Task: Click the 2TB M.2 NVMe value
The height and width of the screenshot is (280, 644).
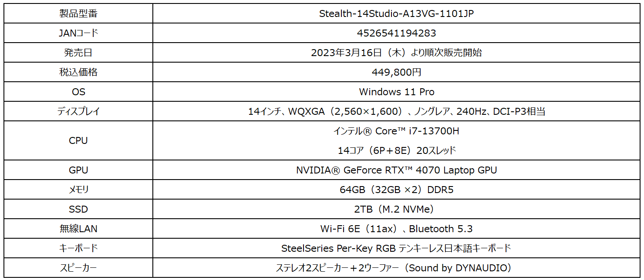Action: 396,209
